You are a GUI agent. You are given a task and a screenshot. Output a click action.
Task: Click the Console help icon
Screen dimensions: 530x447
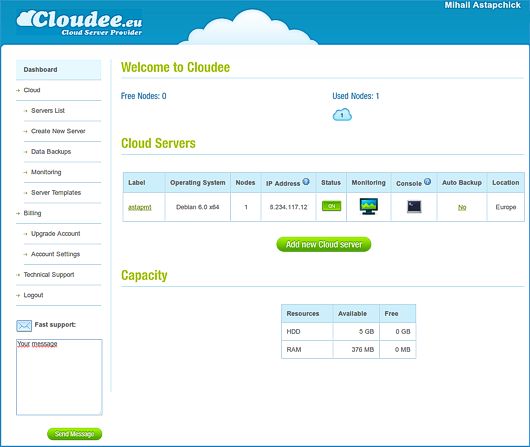tap(427, 182)
